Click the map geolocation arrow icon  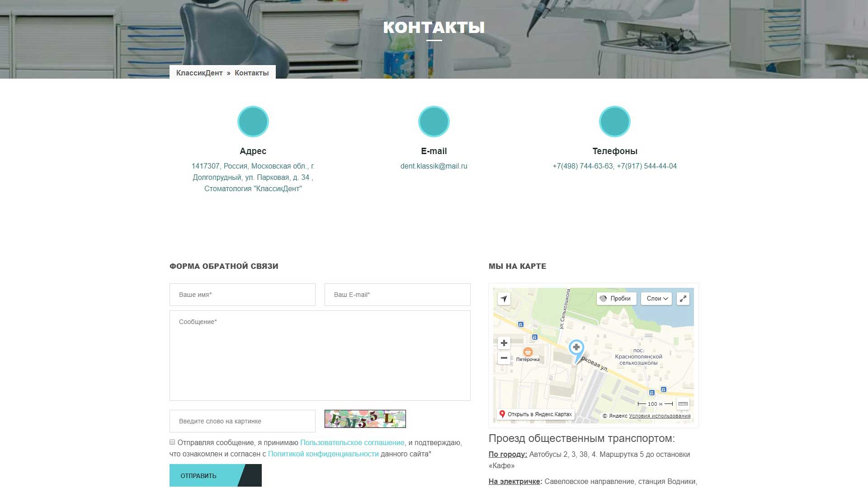[504, 299]
